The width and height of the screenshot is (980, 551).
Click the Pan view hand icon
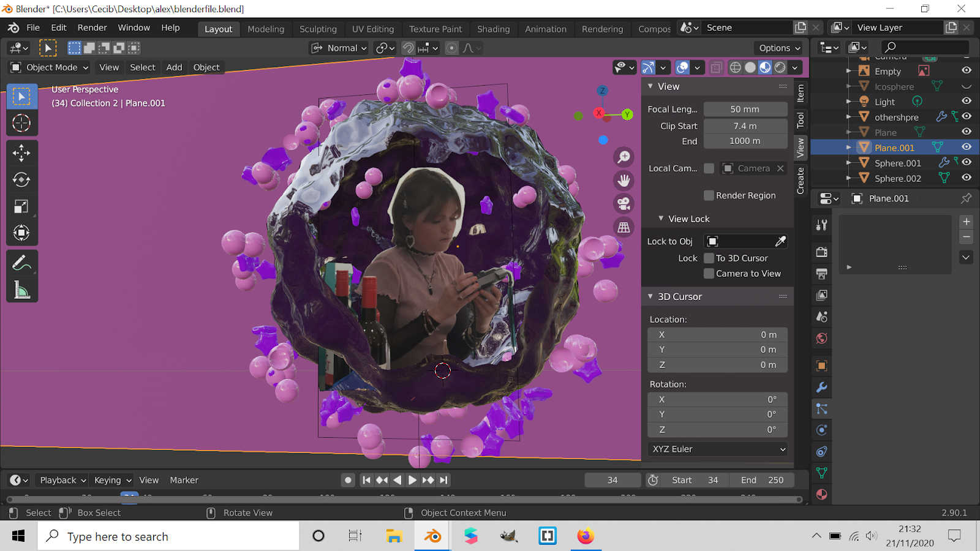[624, 181]
